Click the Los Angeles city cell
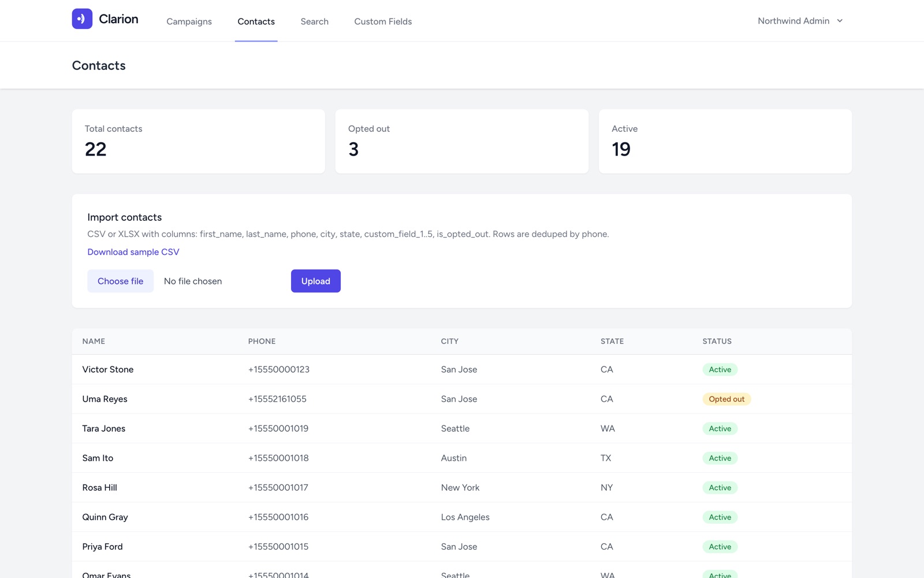 click(465, 517)
